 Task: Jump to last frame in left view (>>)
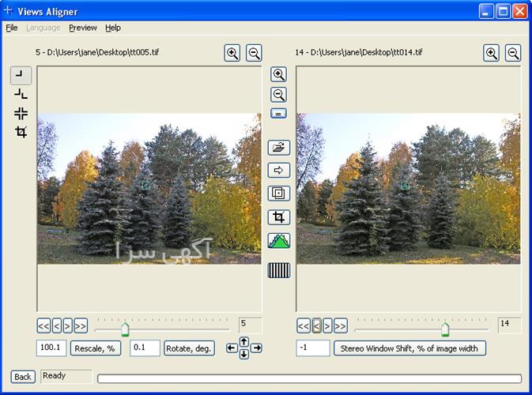(81, 325)
